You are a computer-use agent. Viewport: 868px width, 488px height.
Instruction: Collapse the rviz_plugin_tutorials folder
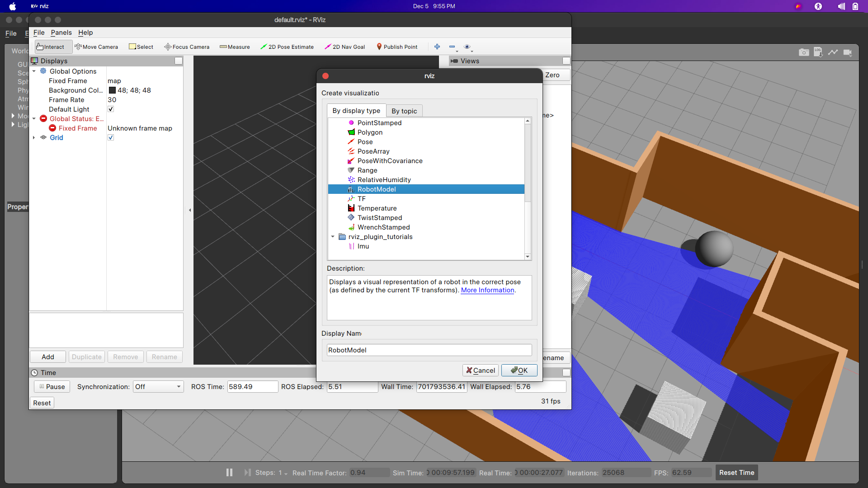333,237
